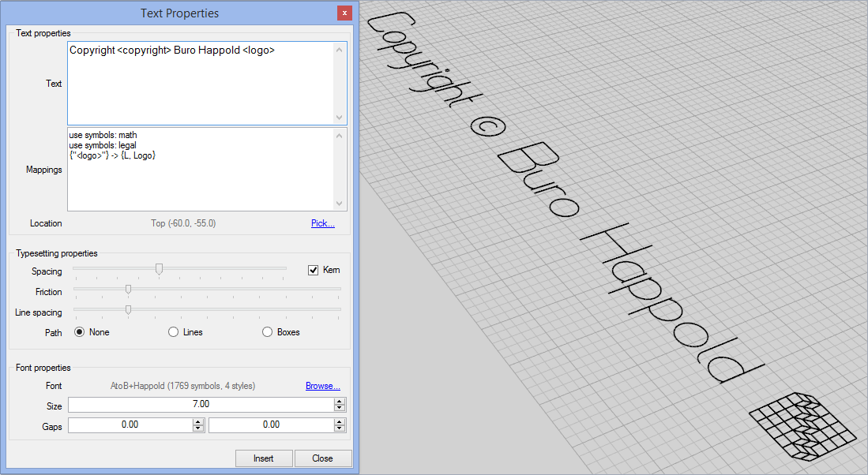Open the font Browse... link
This screenshot has width=868, height=475.
(322, 386)
